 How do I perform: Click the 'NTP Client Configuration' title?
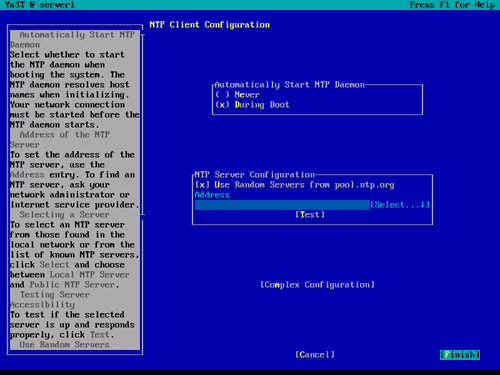coord(210,25)
